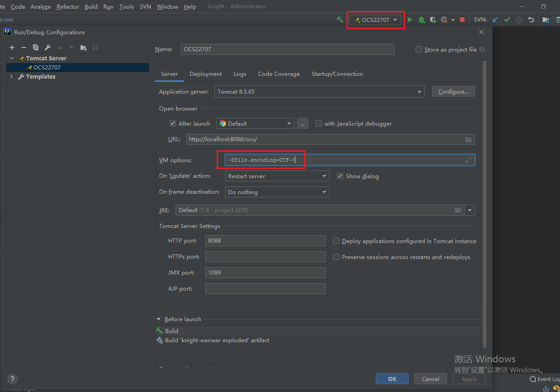This screenshot has height=392, width=560.
Task: Click the gear icon beside Store as project file
Action: pos(482,49)
